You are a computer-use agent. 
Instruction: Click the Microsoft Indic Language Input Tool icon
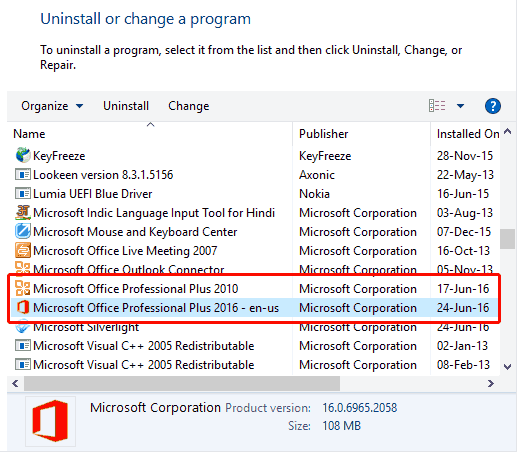point(23,212)
